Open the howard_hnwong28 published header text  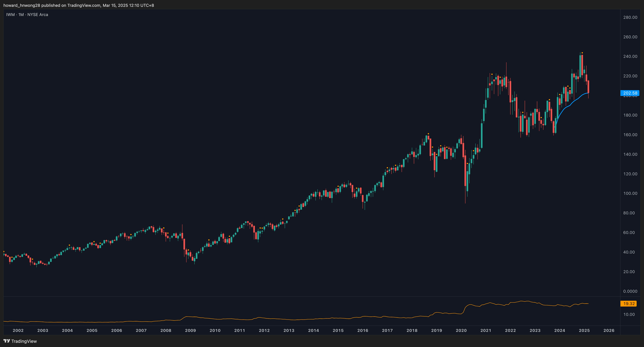[78, 5]
